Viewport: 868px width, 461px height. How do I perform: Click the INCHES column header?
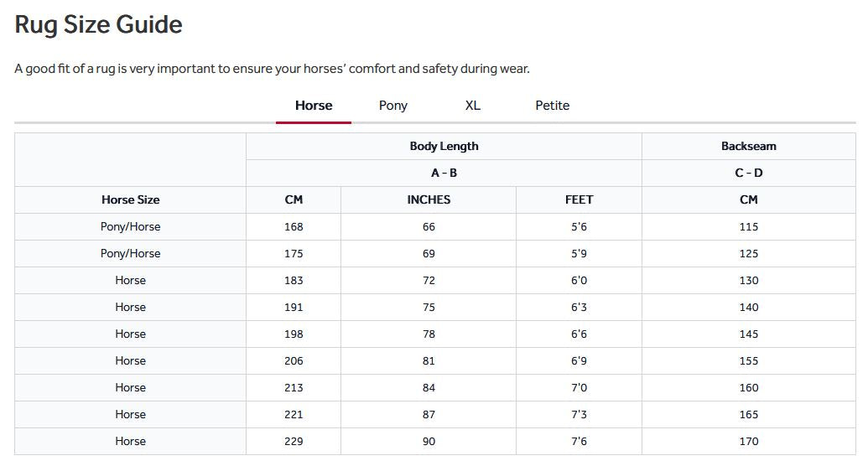pos(429,199)
